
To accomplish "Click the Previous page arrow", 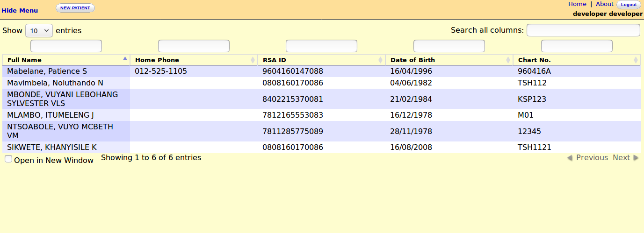I will tap(570, 158).
